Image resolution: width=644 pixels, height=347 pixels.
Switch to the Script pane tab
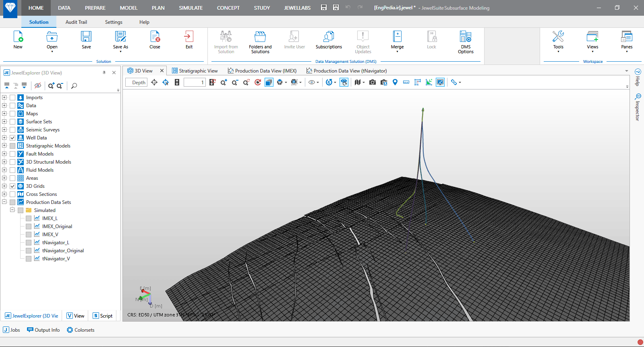[103, 316]
